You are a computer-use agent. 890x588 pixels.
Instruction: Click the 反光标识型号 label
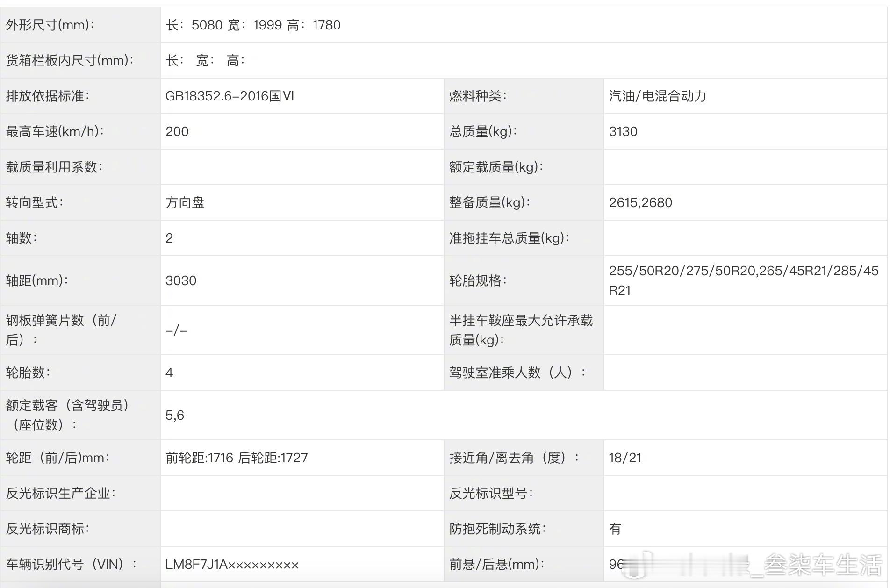[491, 493]
